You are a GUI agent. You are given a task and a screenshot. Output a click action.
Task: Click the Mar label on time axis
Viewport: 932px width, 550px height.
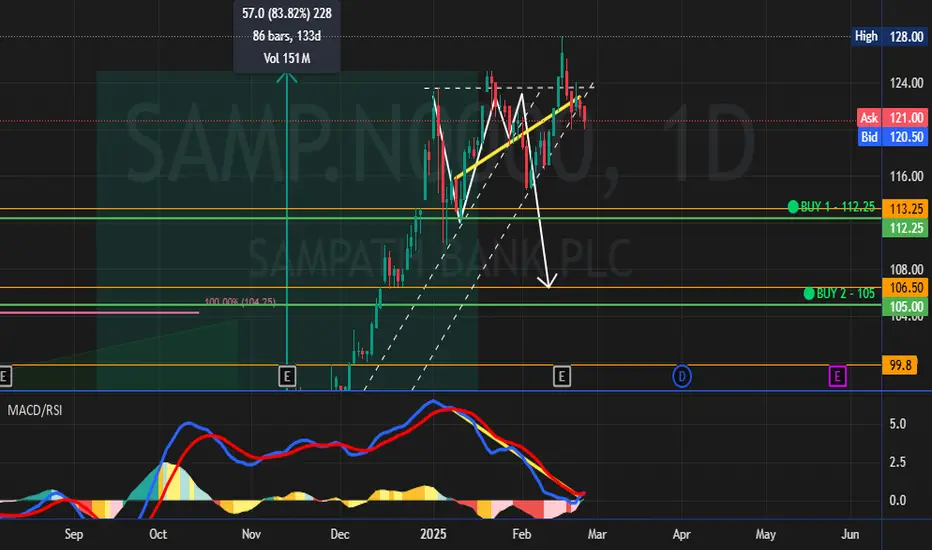pos(597,534)
